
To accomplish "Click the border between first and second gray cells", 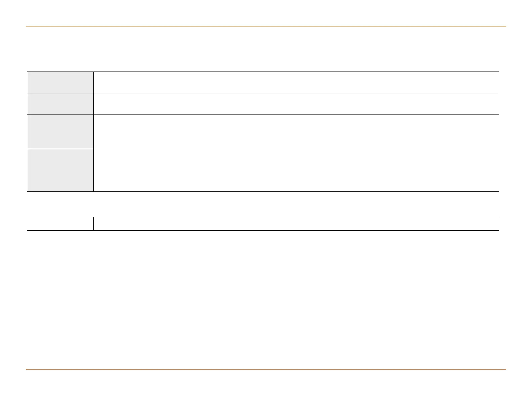I will click(60, 93).
